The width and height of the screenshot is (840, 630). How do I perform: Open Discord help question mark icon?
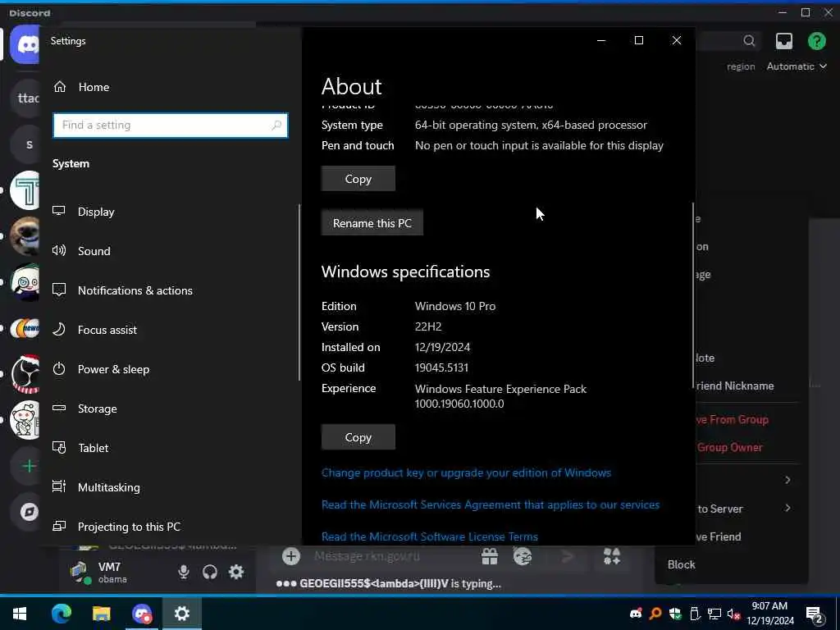[817, 41]
